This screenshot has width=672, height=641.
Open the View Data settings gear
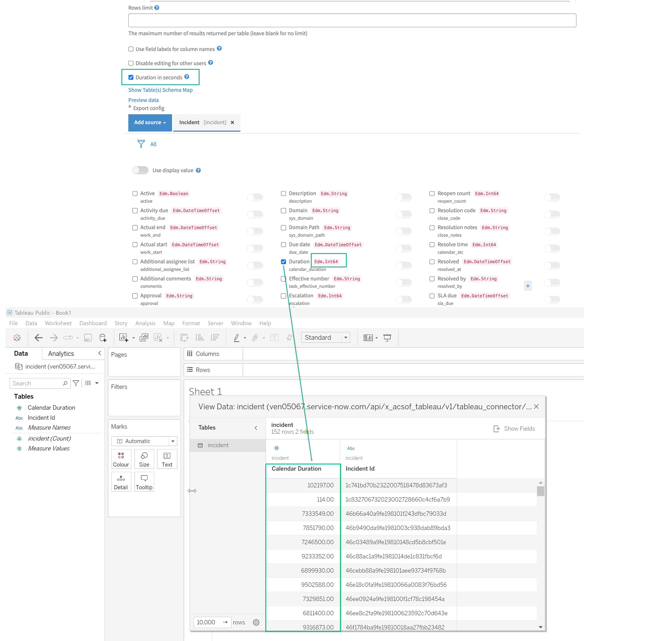pos(256,622)
